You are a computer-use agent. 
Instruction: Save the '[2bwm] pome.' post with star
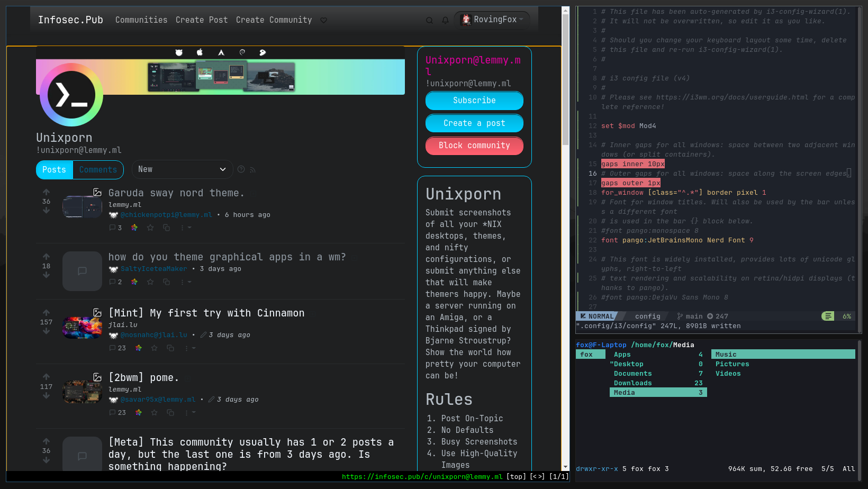point(155,412)
